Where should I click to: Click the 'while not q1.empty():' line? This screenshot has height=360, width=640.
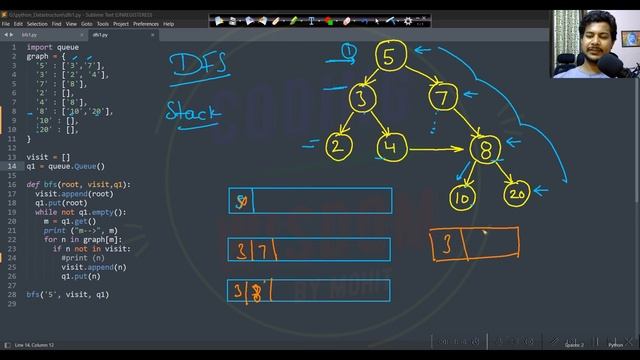(81, 212)
